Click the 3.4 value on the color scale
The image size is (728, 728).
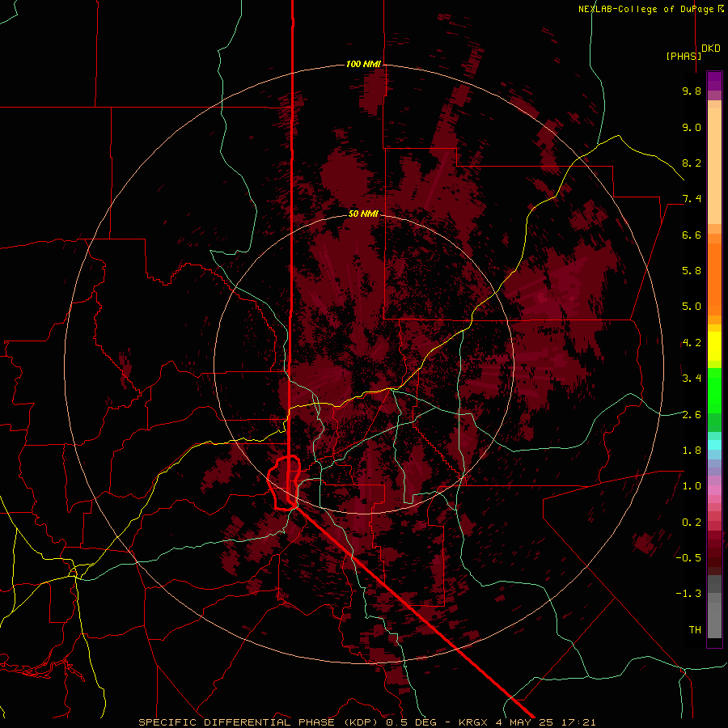coord(692,379)
